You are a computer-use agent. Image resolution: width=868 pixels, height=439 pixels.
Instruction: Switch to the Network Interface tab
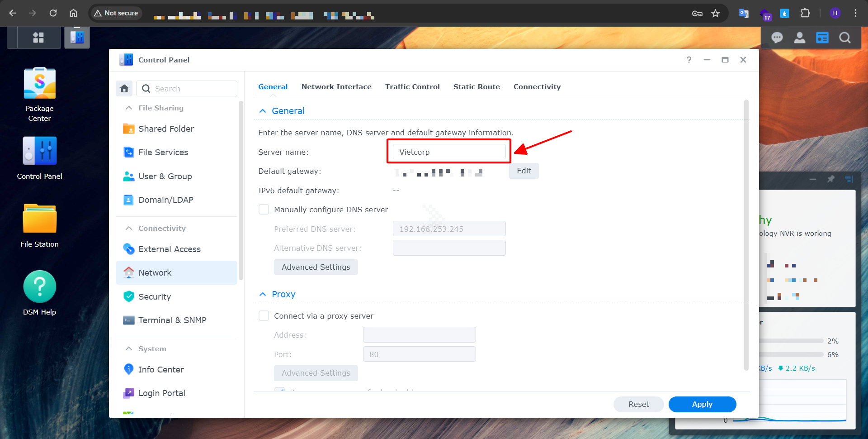pyautogui.click(x=336, y=87)
